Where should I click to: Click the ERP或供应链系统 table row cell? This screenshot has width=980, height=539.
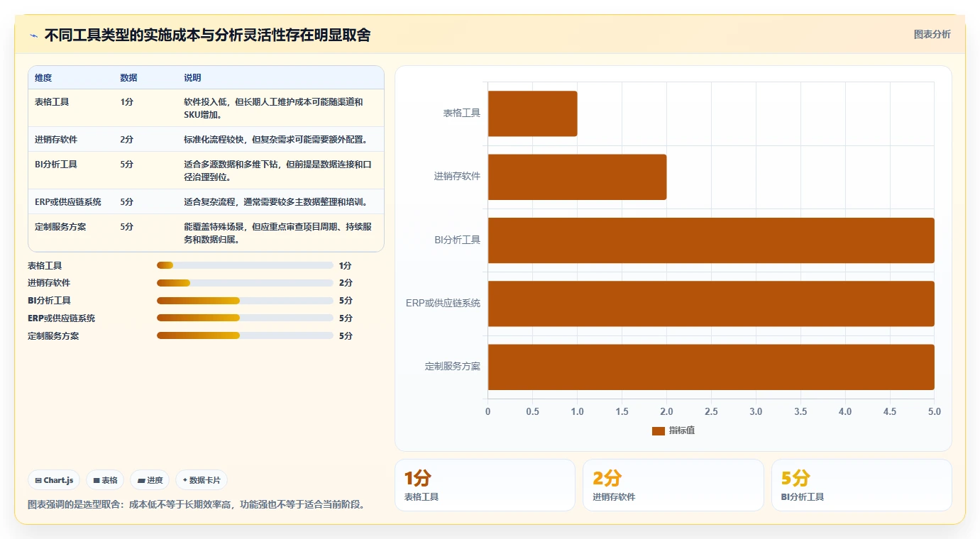68,202
